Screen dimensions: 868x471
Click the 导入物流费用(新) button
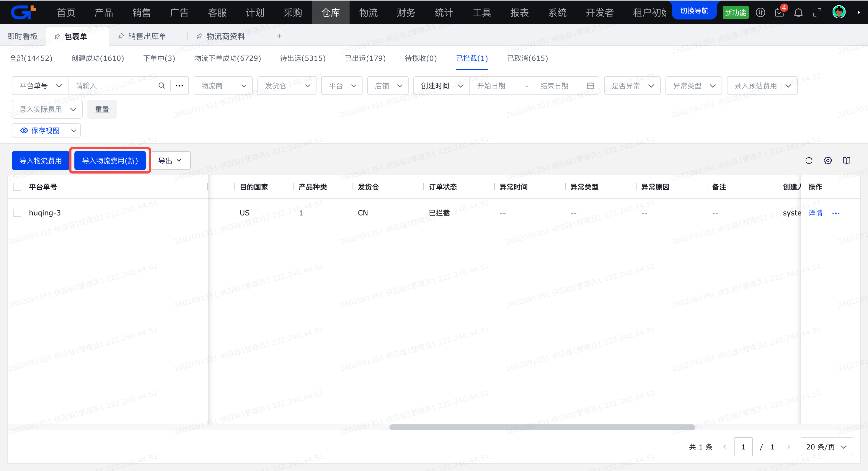pyautogui.click(x=110, y=160)
